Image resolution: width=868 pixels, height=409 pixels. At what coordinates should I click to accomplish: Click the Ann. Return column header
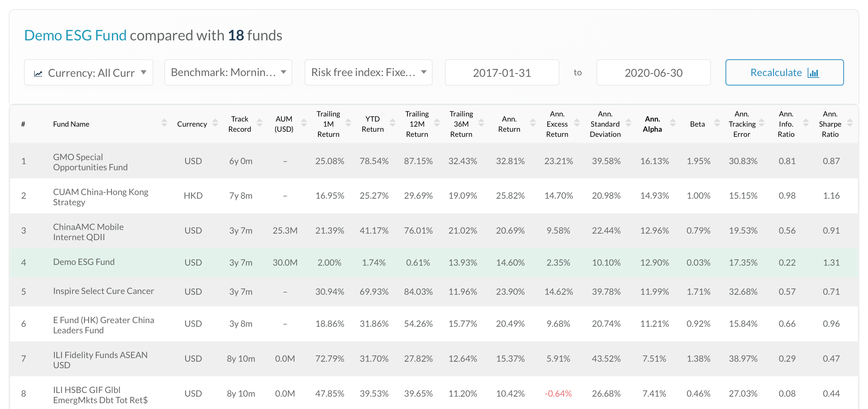pos(509,124)
